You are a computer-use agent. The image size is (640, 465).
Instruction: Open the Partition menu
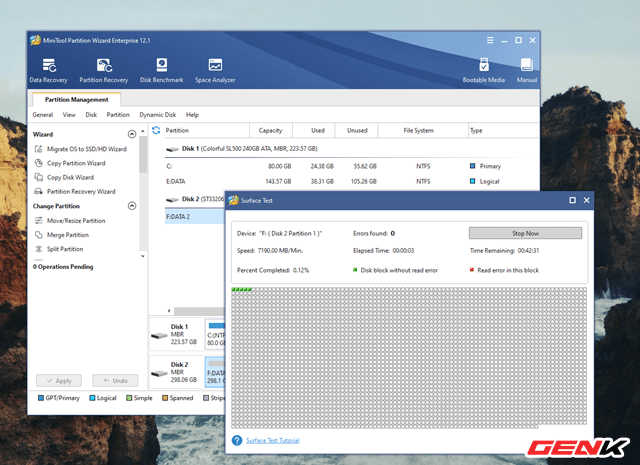tap(118, 115)
